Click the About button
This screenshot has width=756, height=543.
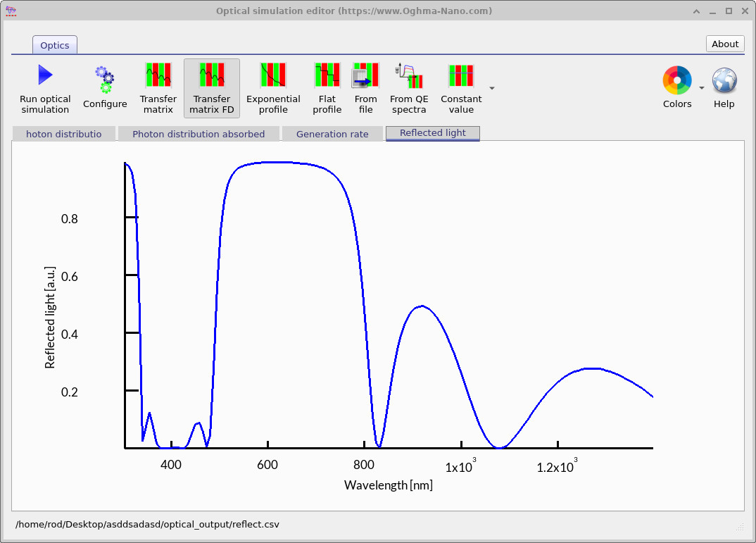click(725, 44)
